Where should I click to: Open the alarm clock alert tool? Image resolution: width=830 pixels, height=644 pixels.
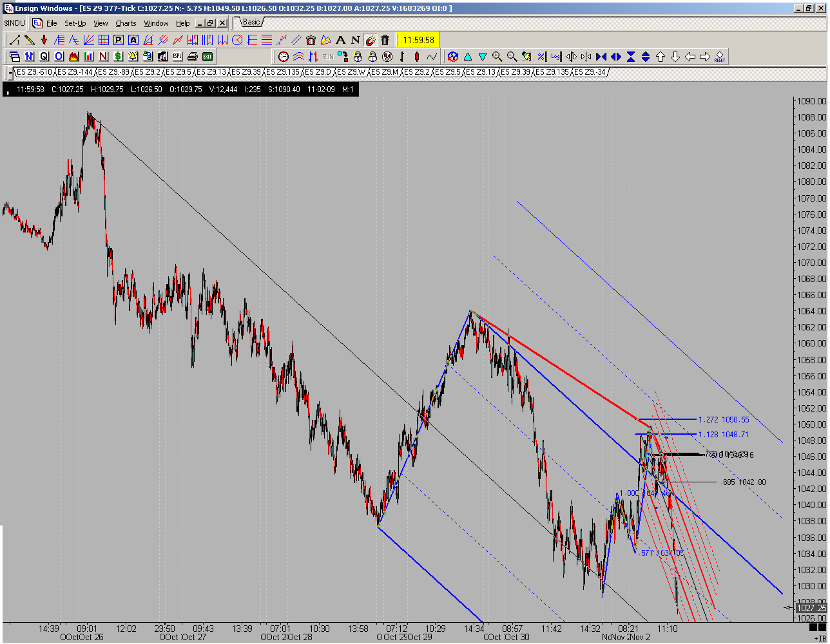coord(311,40)
